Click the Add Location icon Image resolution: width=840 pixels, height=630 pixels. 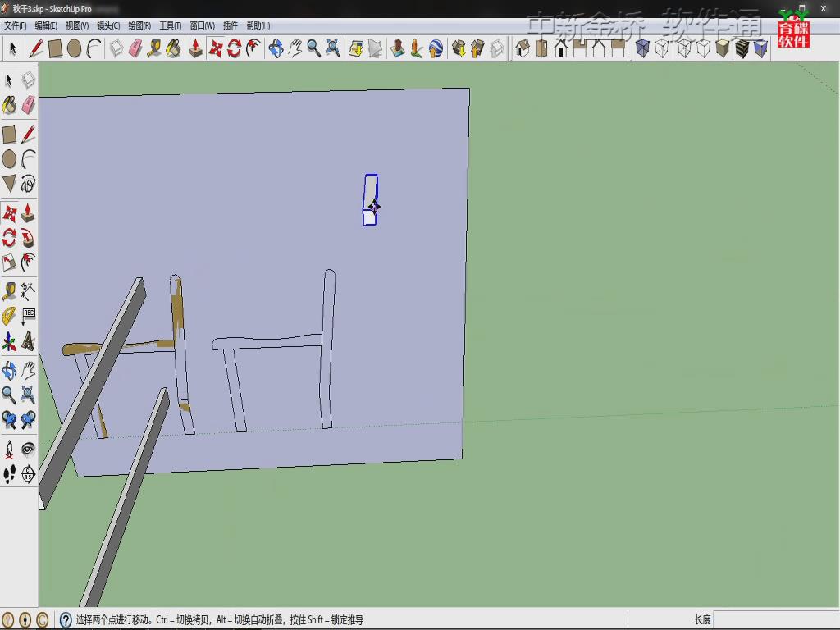(356, 48)
